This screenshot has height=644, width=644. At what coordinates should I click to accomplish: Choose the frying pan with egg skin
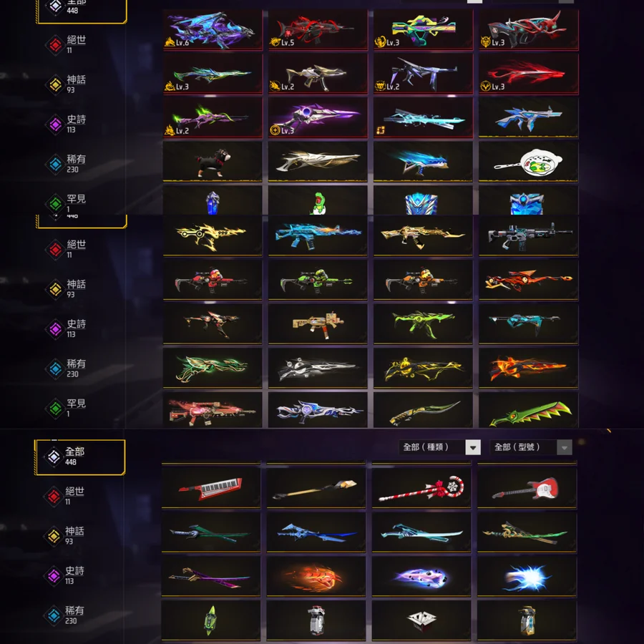click(528, 162)
